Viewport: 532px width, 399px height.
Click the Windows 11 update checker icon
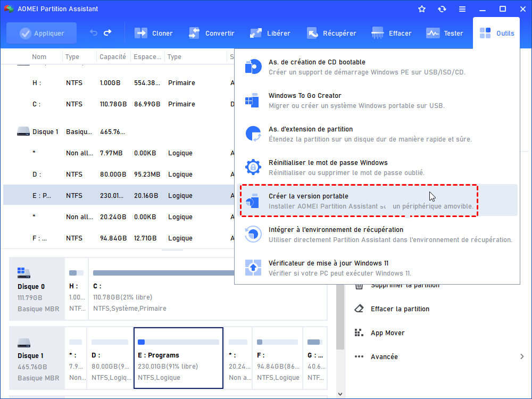tap(253, 268)
